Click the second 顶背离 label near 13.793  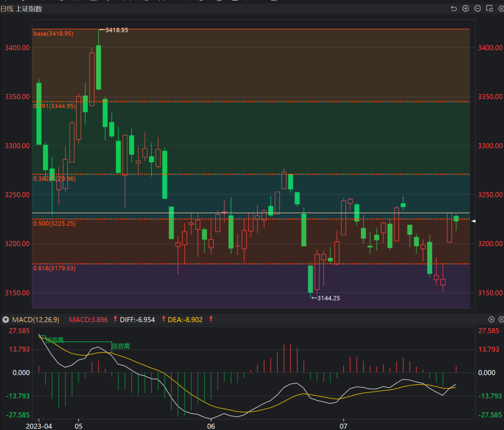121,346
